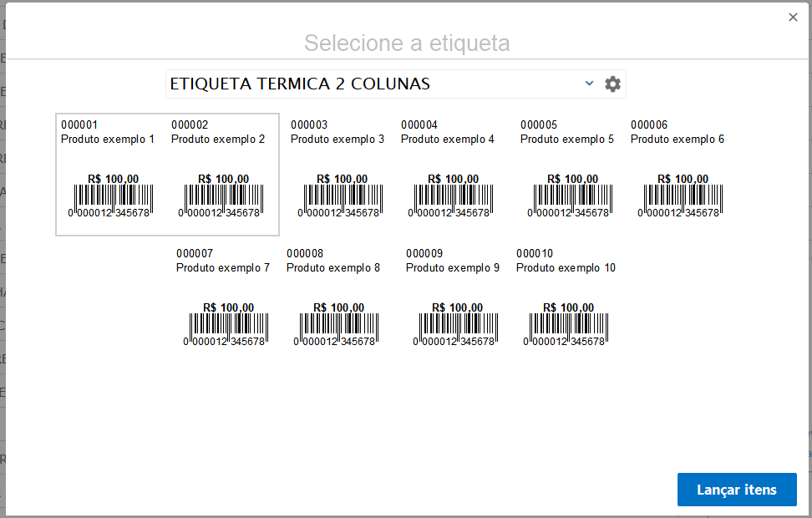Choose the Produto exemplo 3 label

point(337,140)
